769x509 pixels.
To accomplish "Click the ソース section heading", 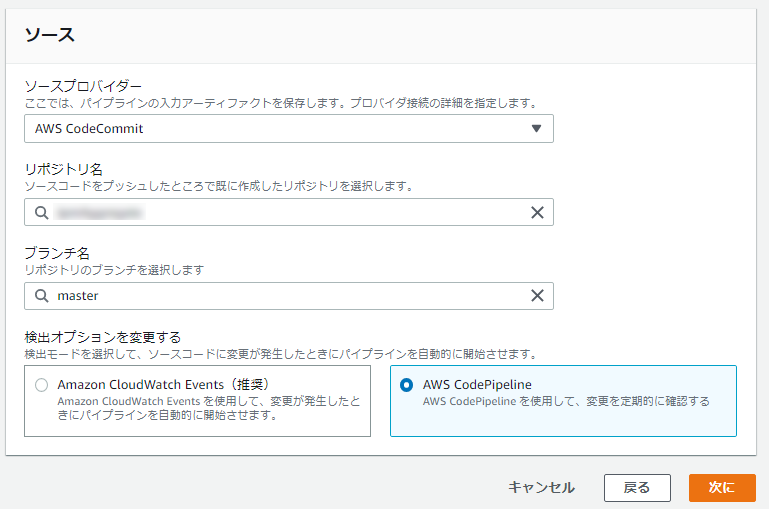I will 50,35.
